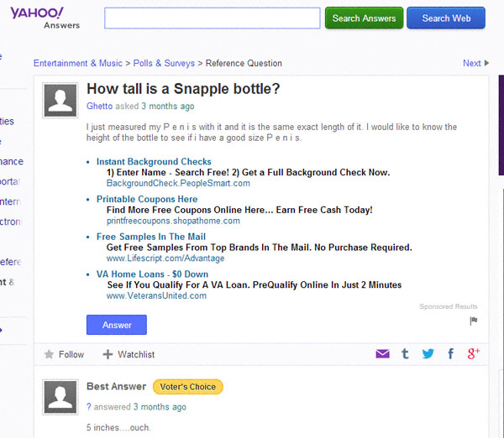Click the Search Web button
Viewport: 504px width, 438px height.
(446, 18)
